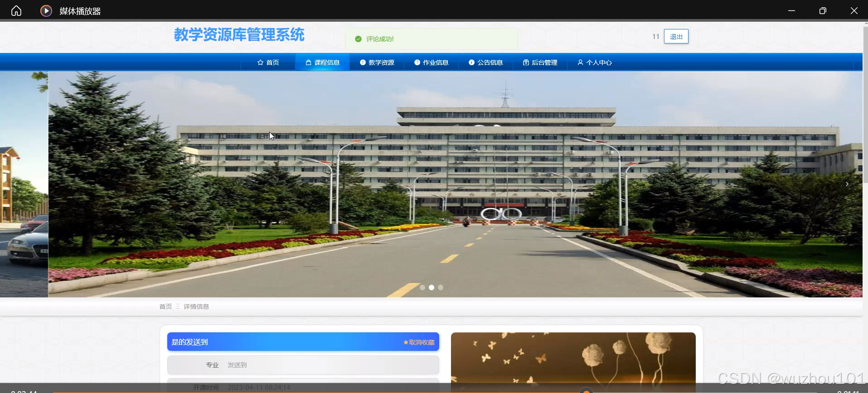Open 个人中心 from the navigation bar
This screenshot has height=393, width=868.
(x=594, y=62)
